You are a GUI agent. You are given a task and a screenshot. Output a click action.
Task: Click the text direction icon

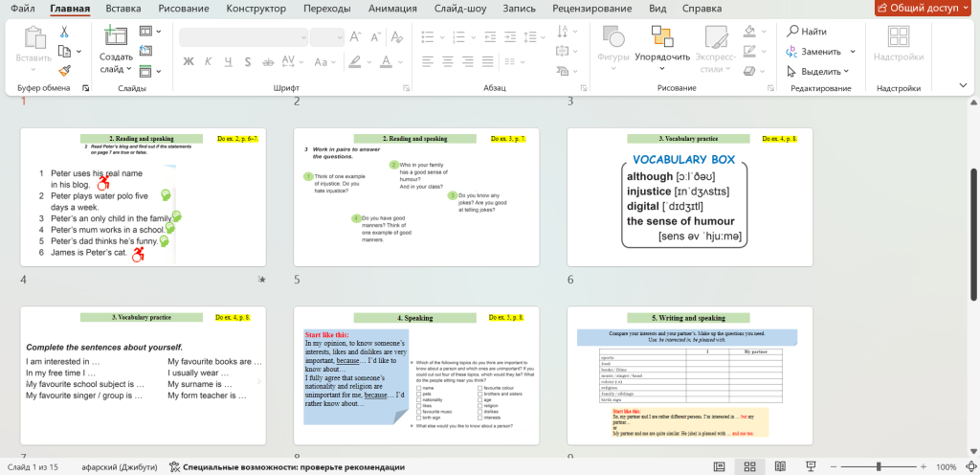(562, 31)
